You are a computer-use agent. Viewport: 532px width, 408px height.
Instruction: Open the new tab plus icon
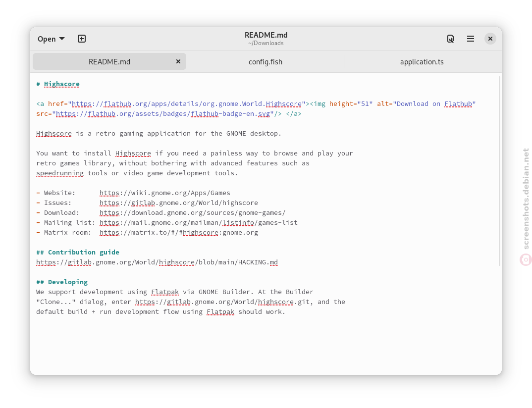82,39
